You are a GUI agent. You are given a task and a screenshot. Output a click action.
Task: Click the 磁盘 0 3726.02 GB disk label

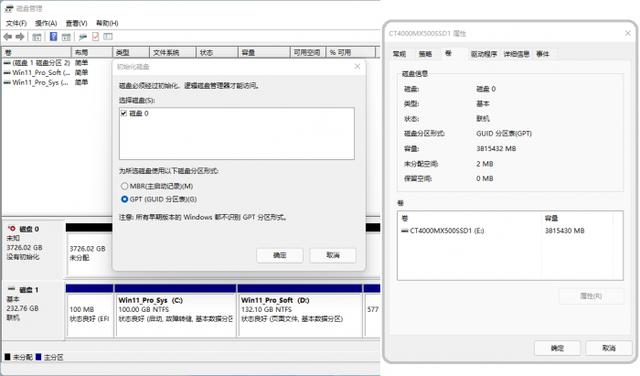click(33, 249)
